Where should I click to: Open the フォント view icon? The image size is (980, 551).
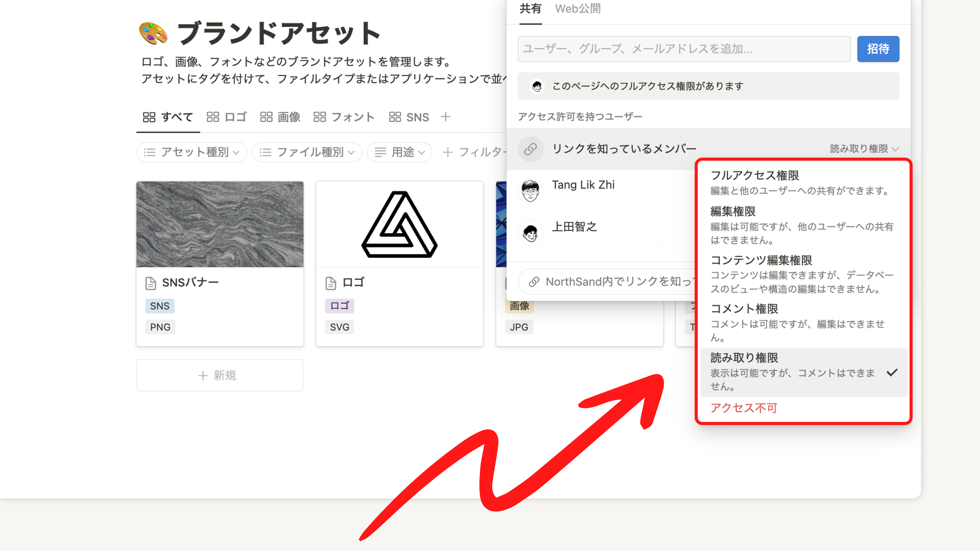(319, 117)
